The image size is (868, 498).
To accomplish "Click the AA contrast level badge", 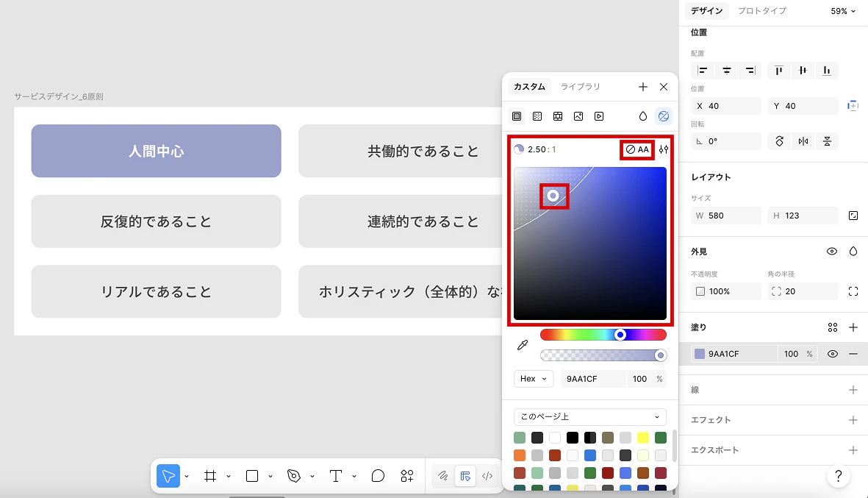I will 637,149.
